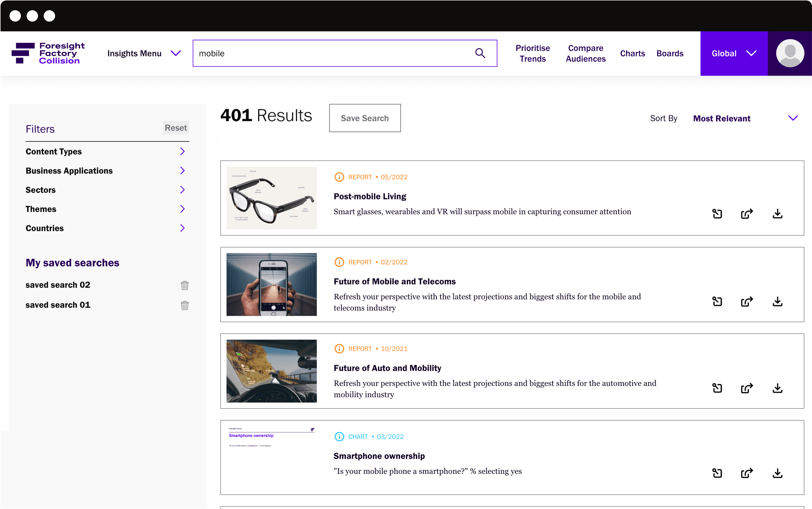Open the user profile avatar
The height and width of the screenshot is (509, 812).
pos(790,53)
